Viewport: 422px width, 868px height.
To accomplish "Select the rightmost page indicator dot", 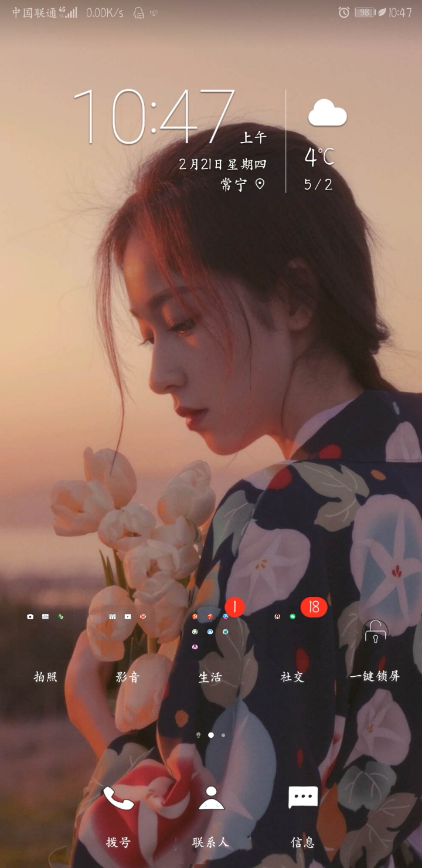I will point(223,735).
